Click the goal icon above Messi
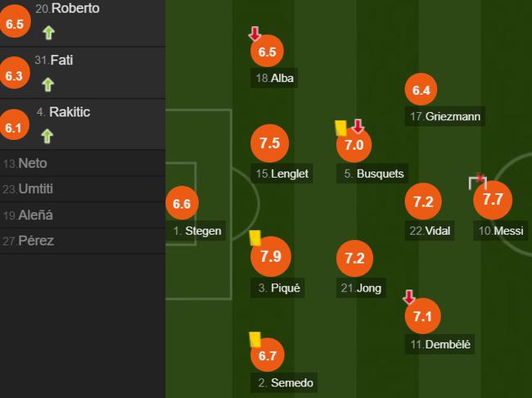532x398 pixels. pyautogui.click(x=477, y=182)
